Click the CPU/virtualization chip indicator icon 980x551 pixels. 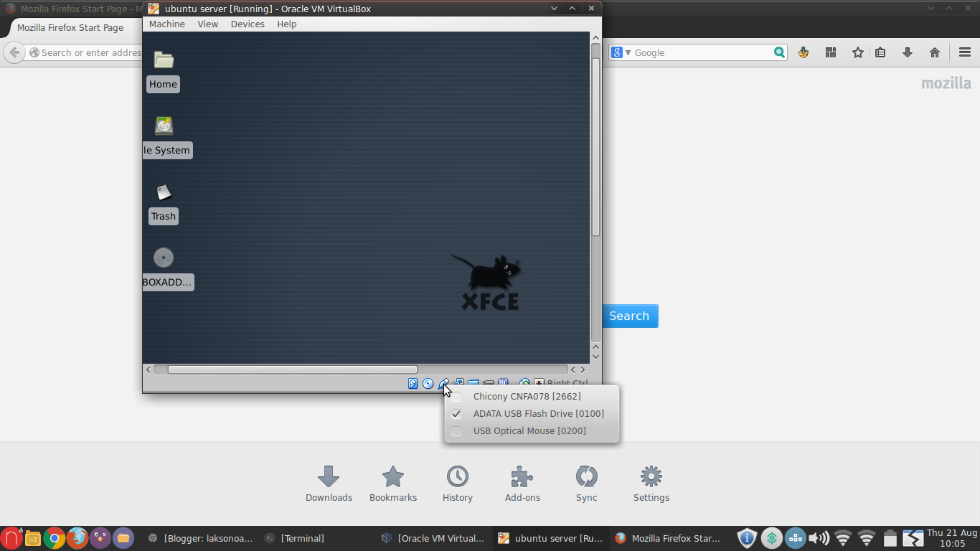tap(504, 382)
